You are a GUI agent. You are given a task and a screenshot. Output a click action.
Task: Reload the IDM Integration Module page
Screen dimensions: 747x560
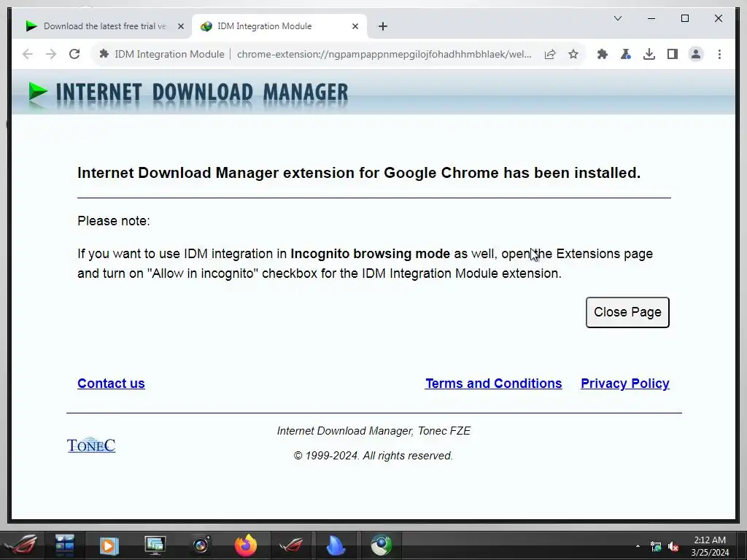click(74, 54)
